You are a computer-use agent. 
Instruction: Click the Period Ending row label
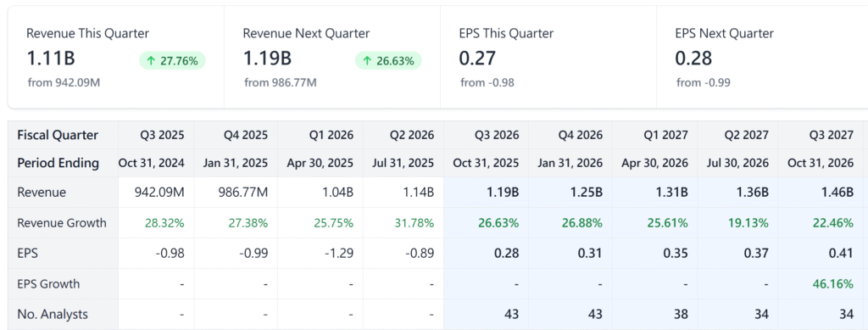pos(58,163)
